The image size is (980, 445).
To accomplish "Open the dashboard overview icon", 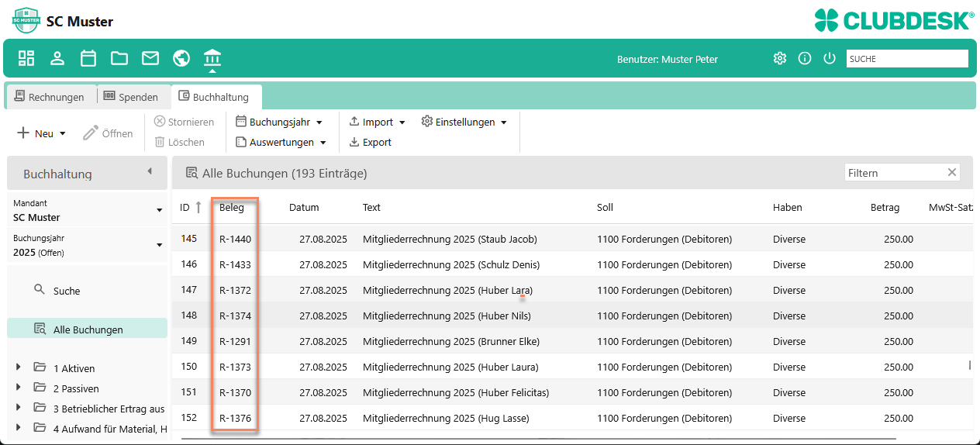I will pos(26,58).
